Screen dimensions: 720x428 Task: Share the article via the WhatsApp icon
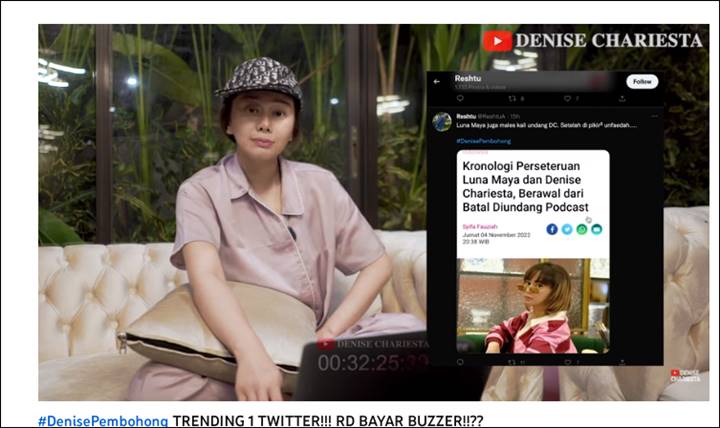point(582,229)
